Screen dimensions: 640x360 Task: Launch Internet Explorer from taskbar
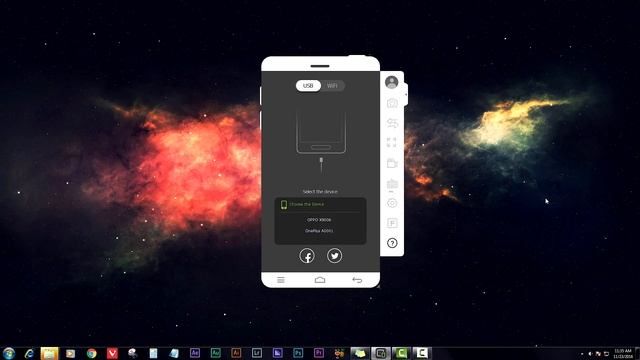click(29, 353)
